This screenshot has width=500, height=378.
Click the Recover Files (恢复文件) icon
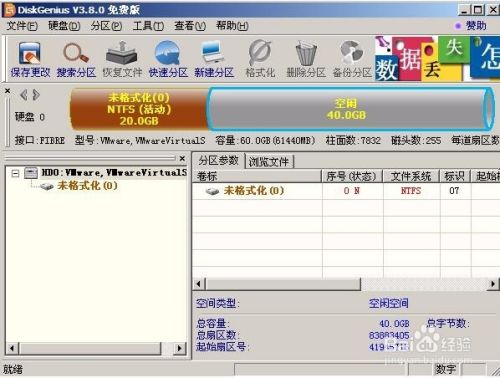pos(122,59)
